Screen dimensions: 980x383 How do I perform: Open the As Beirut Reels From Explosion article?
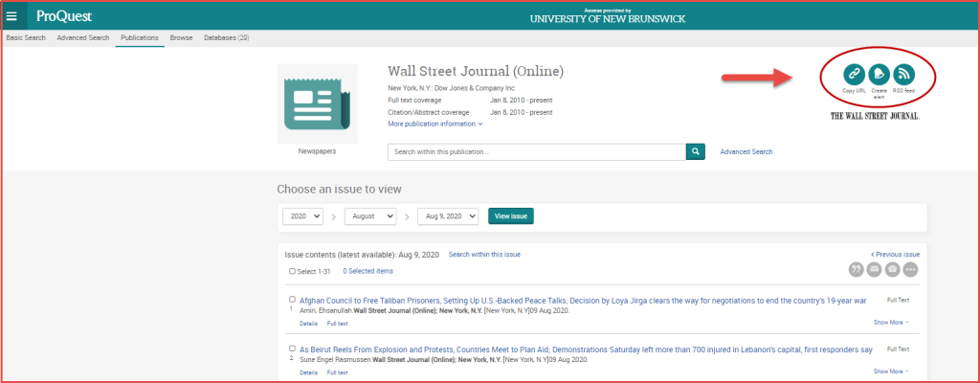(587, 349)
